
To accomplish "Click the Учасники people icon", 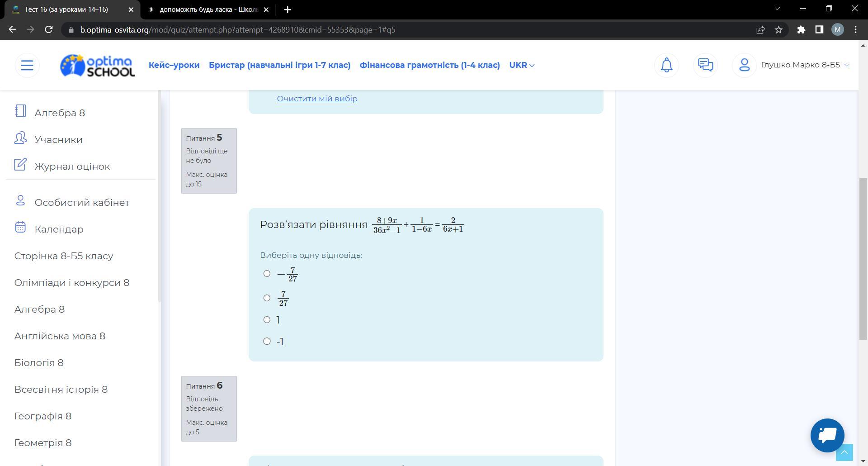I will 20,138.
